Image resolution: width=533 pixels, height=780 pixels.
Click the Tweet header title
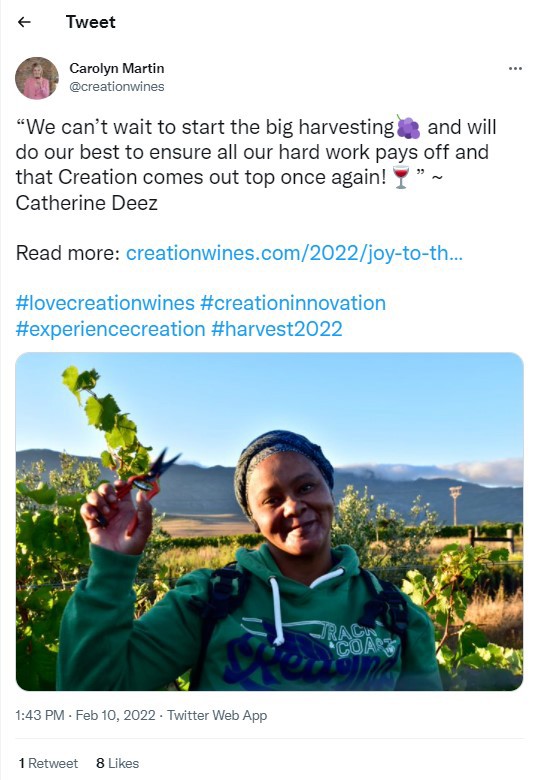point(91,22)
